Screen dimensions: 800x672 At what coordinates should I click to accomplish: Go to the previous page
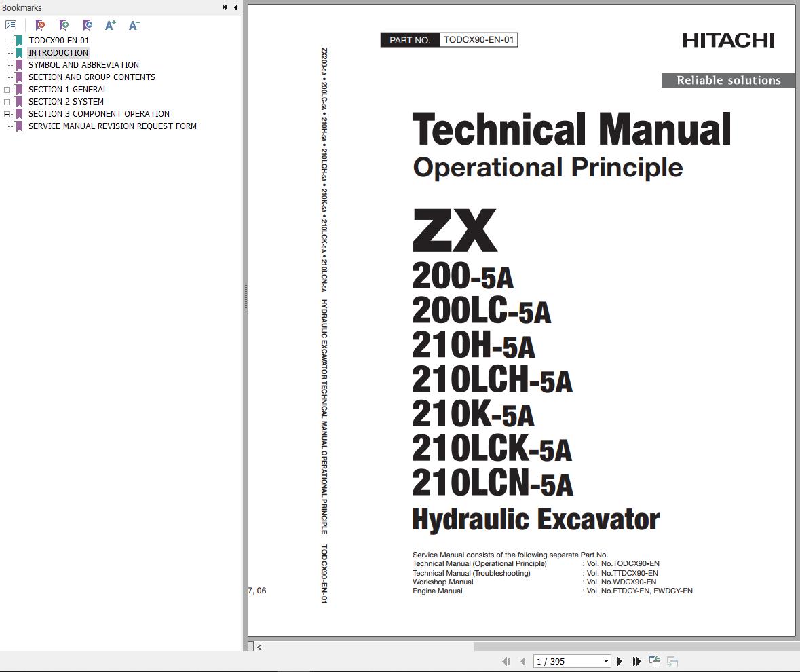coord(523,661)
